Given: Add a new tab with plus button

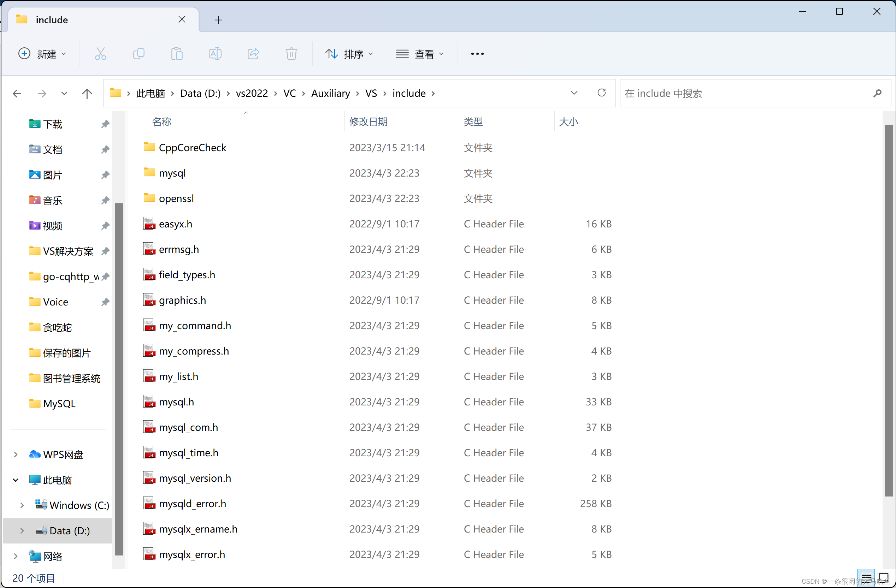Looking at the screenshot, I should click(x=218, y=20).
